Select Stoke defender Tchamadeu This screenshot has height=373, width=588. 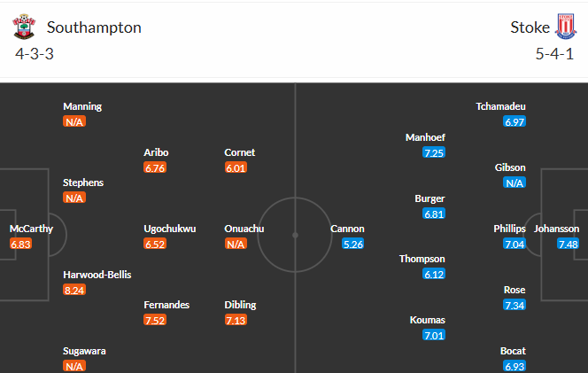(500, 106)
